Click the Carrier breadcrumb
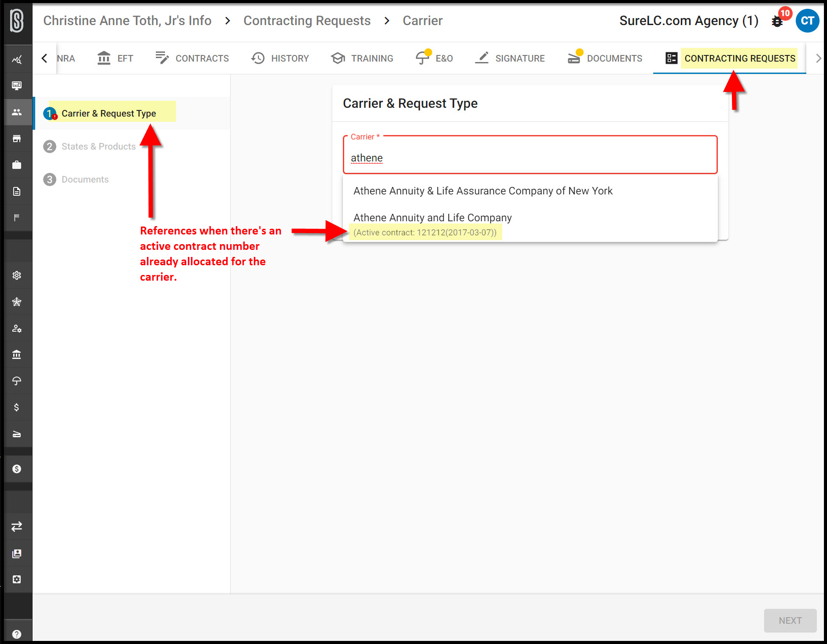 [x=423, y=21]
